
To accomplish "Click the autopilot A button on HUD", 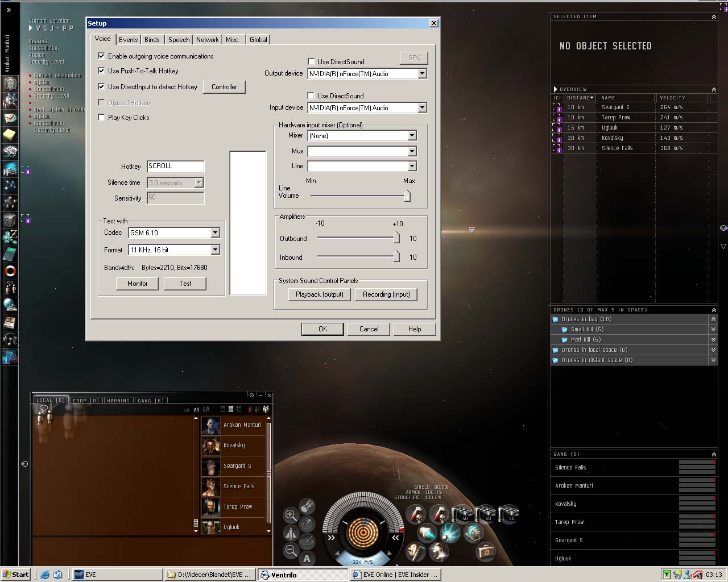I will point(307,558).
